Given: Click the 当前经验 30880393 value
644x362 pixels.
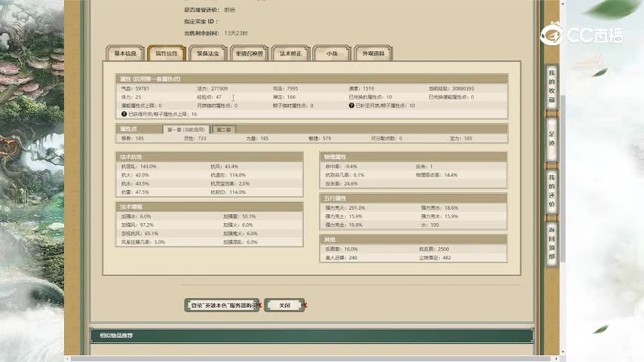Looking at the screenshot, I should click(452, 88).
